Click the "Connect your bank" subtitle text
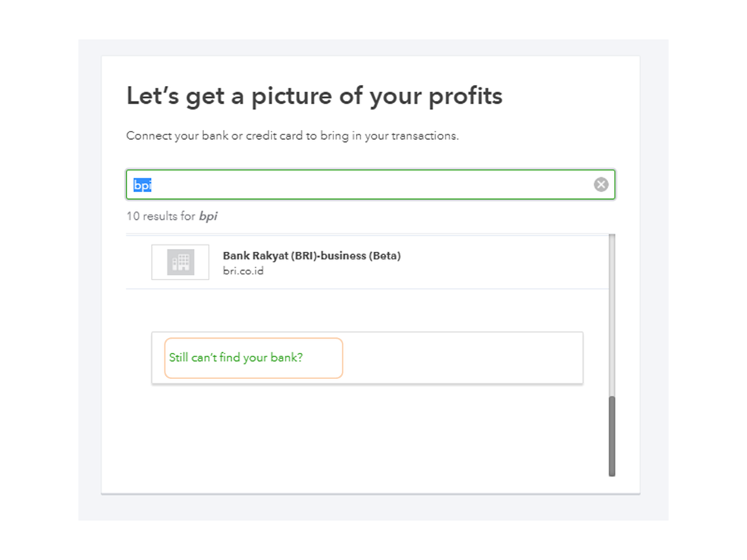 click(292, 136)
